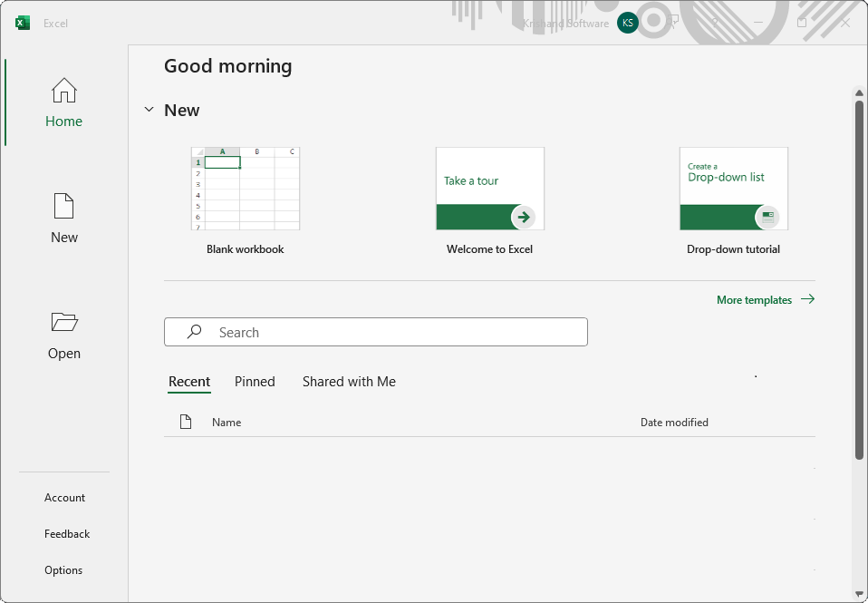The image size is (868, 603).
Task: Open the New page from sidebar
Action: [x=63, y=219]
